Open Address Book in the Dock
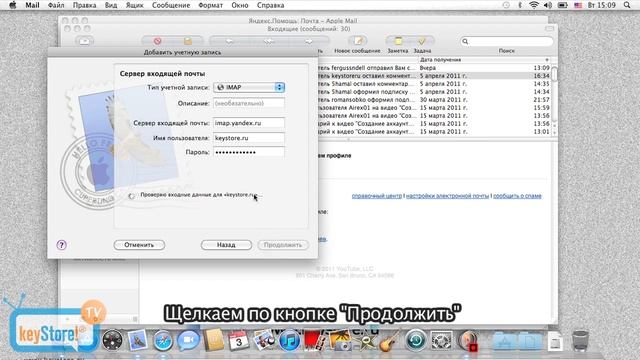Screen dimensions: 640x360 (213, 340)
